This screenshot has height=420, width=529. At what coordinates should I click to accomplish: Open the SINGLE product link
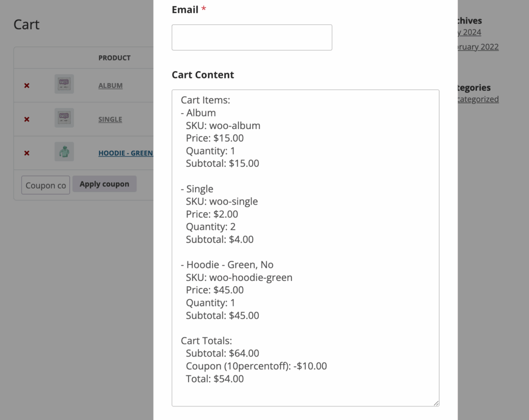(110, 119)
